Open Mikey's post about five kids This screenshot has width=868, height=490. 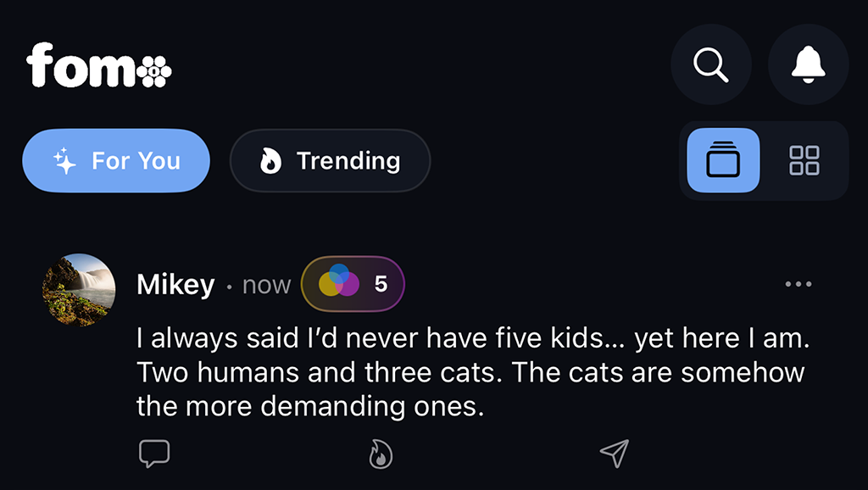[470, 373]
